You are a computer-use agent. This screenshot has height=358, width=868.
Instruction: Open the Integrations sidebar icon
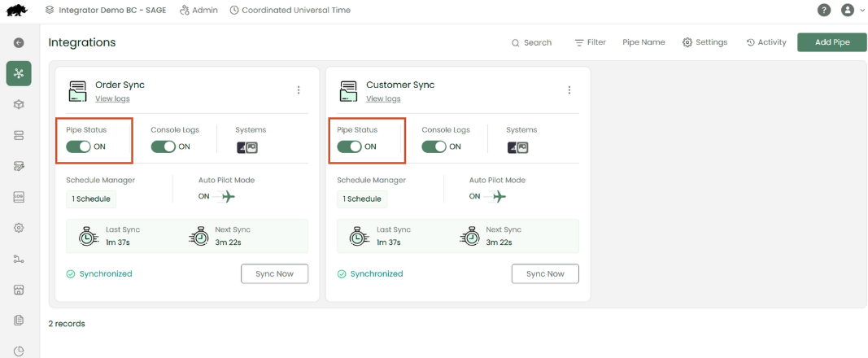click(19, 73)
